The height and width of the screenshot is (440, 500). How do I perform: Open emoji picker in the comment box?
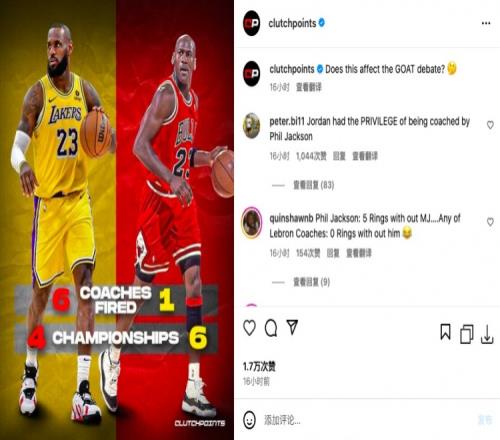tap(249, 420)
